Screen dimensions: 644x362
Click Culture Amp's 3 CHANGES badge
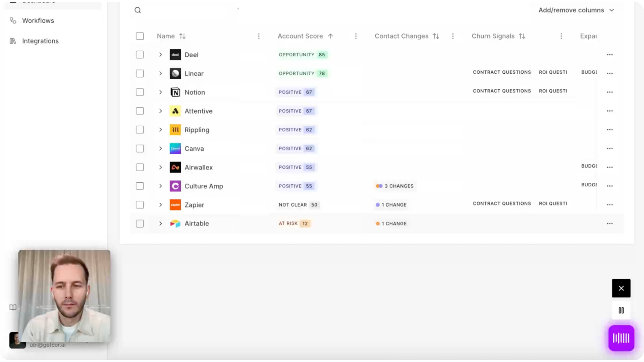pos(394,186)
